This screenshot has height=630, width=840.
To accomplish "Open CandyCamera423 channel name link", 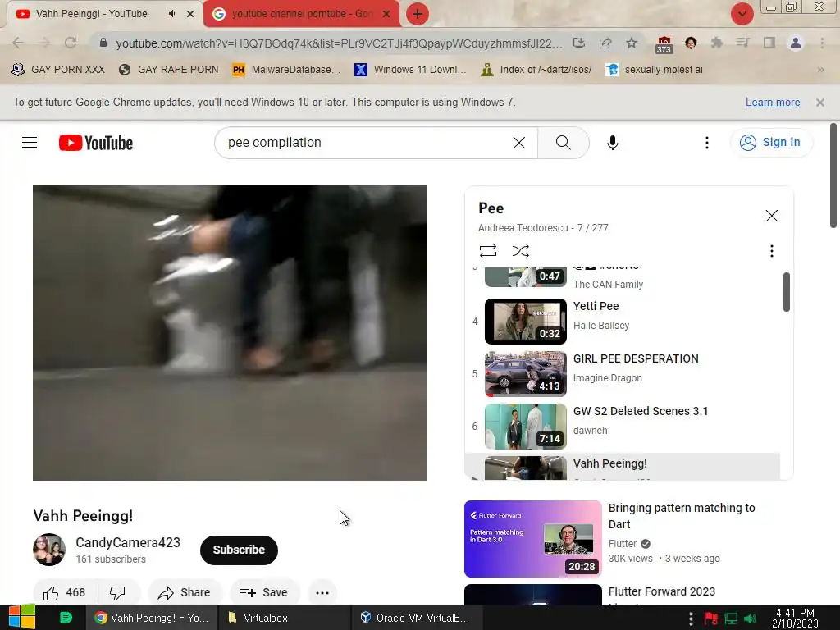I will pos(128,542).
